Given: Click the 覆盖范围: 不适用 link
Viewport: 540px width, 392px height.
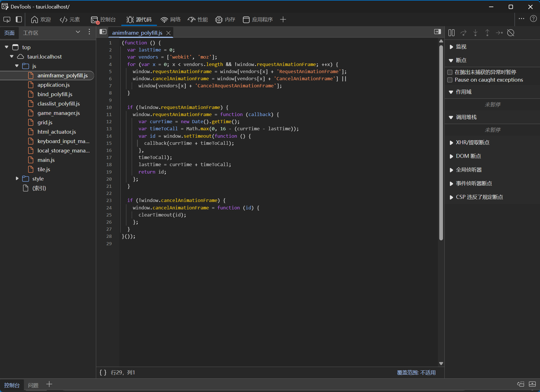Looking at the screenshot, I should coord(416,372).
